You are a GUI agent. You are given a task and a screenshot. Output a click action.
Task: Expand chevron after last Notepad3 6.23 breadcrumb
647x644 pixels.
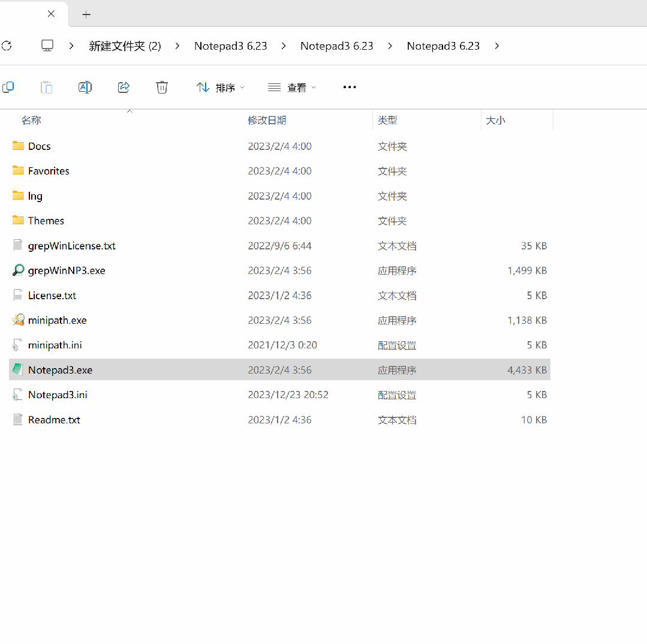496,46
